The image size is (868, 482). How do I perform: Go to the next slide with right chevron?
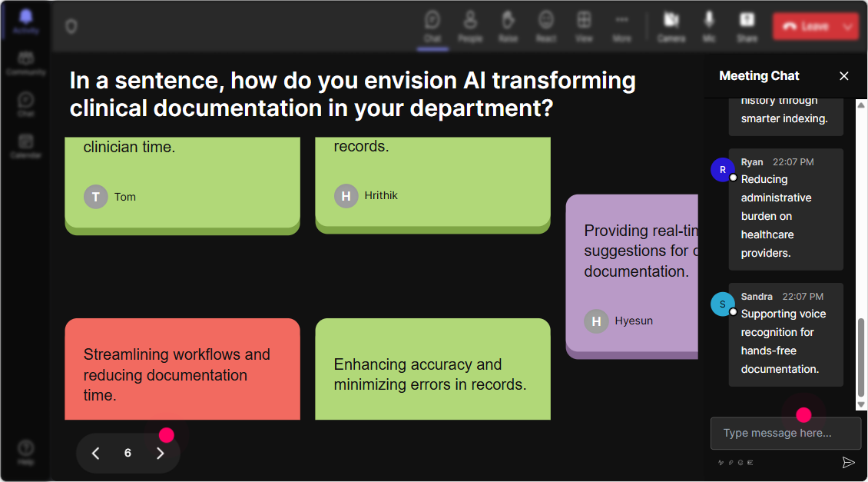pos(160,454)
